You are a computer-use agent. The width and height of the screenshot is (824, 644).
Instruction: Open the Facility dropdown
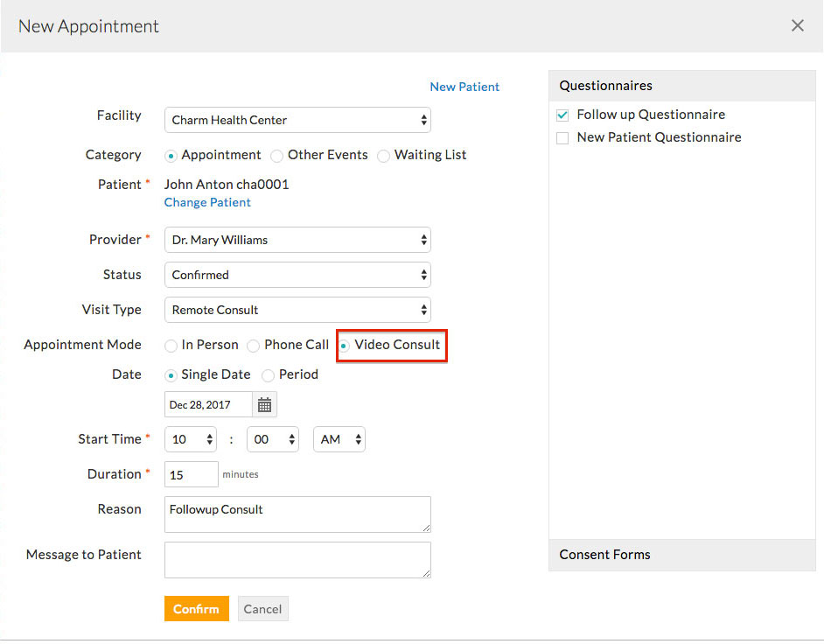coord(297,119)
